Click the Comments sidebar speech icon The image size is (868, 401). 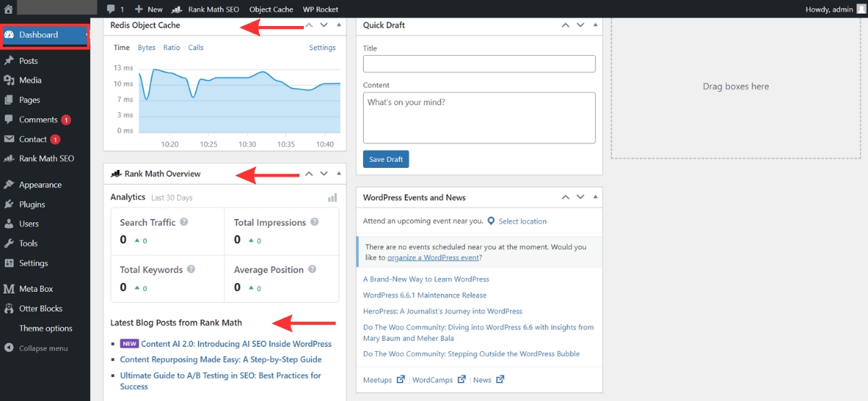click(9, 119)
